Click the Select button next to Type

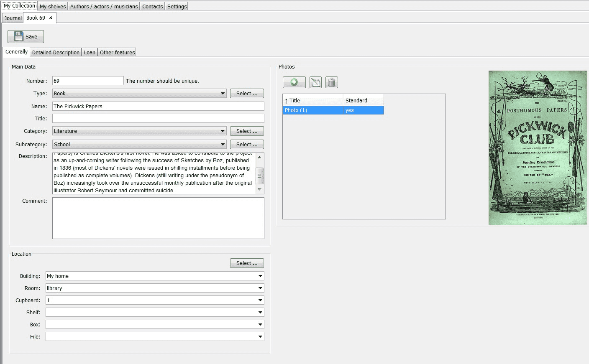247,94
